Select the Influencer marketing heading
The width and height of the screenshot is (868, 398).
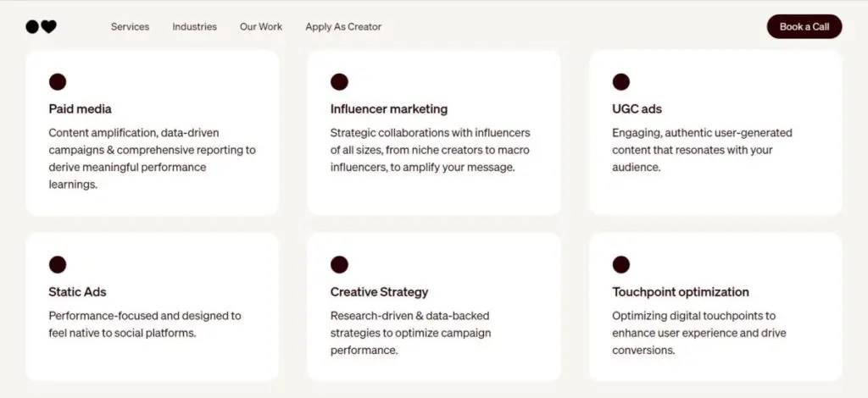(x=389, y=109)
